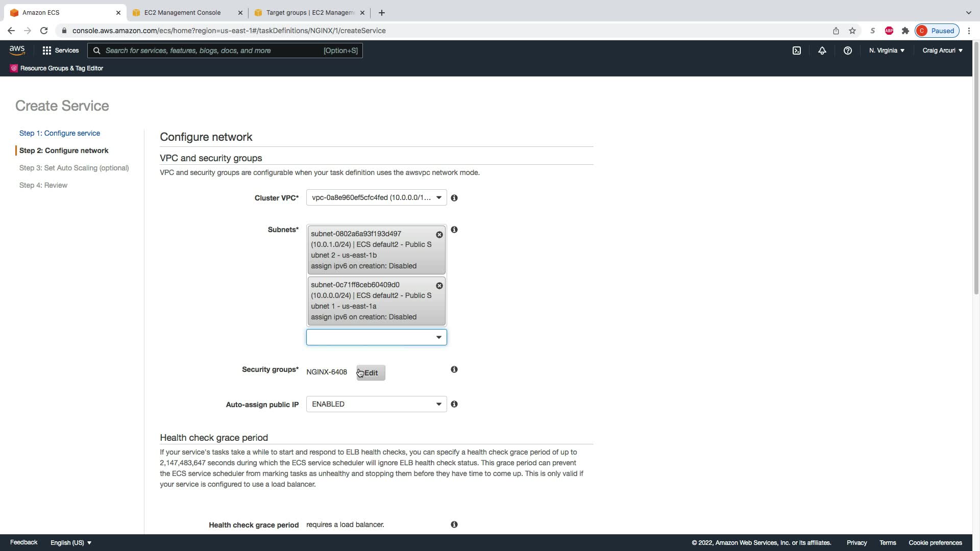The image size is (980, 551).
Task: Click info icon next to Auto-assign public IP
Action: pyautogui.click(x=454, y=404)
